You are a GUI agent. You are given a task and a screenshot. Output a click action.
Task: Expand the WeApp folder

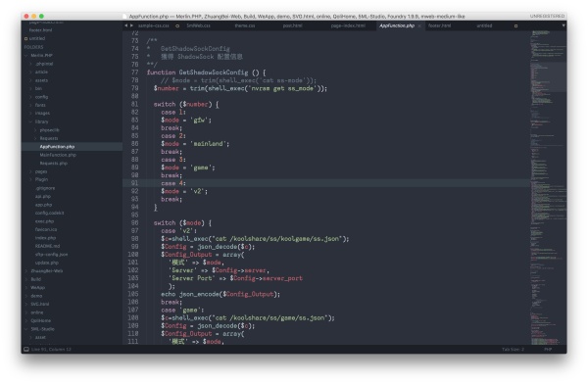[26, 288]
